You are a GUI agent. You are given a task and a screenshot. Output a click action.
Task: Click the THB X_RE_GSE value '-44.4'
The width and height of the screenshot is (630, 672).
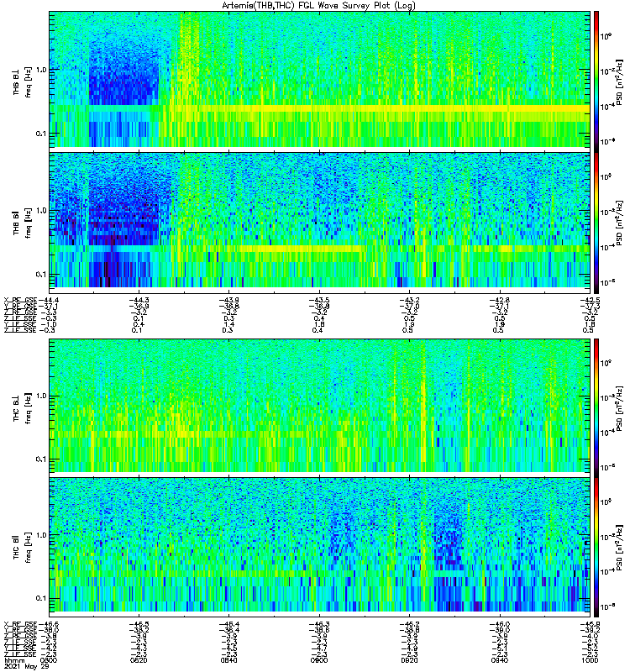coord(48,300)
